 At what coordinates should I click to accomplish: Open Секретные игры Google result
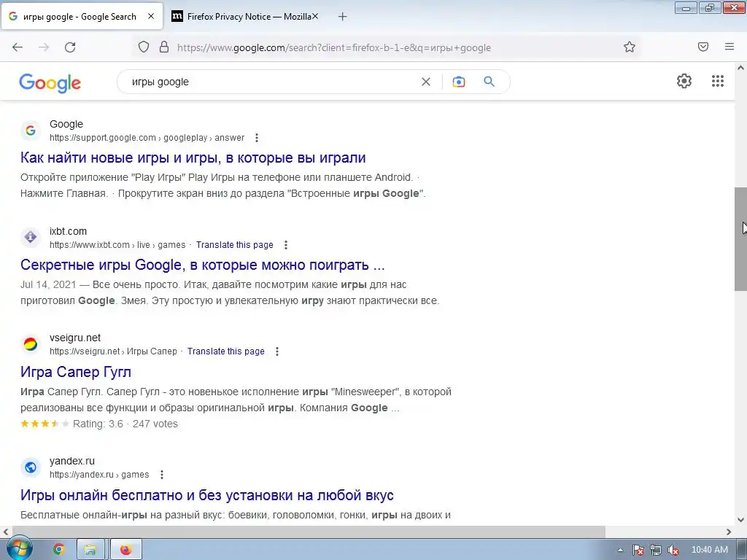click(203, 264)
